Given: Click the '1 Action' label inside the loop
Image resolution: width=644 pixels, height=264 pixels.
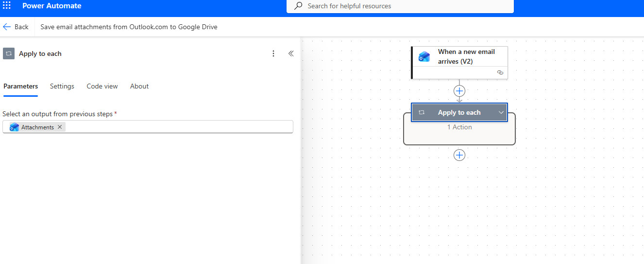Looking at the screenshot, I should pyautogui.click(x=459, y=127).
